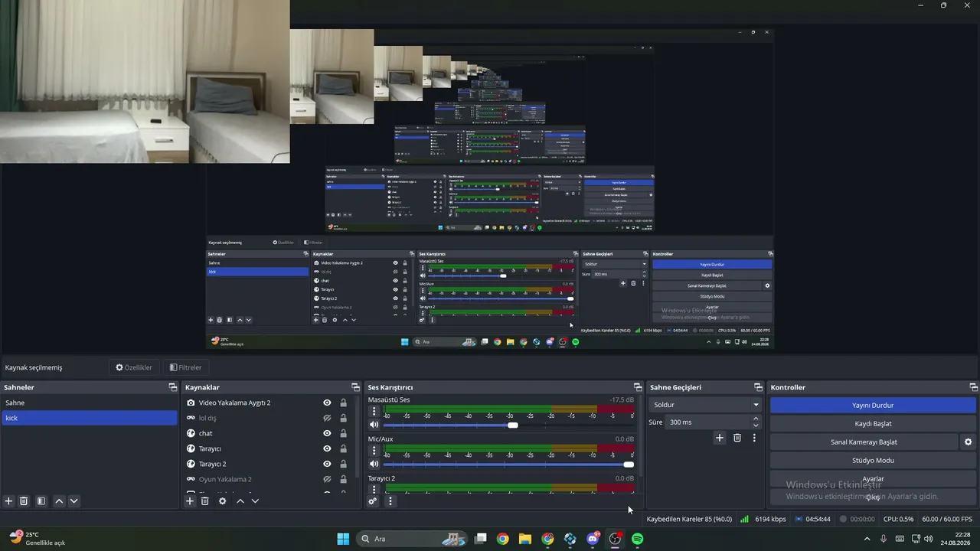The image size is (980, 551).
Task: Undock the Kontroller panel
Action: [x=974, y=387]
